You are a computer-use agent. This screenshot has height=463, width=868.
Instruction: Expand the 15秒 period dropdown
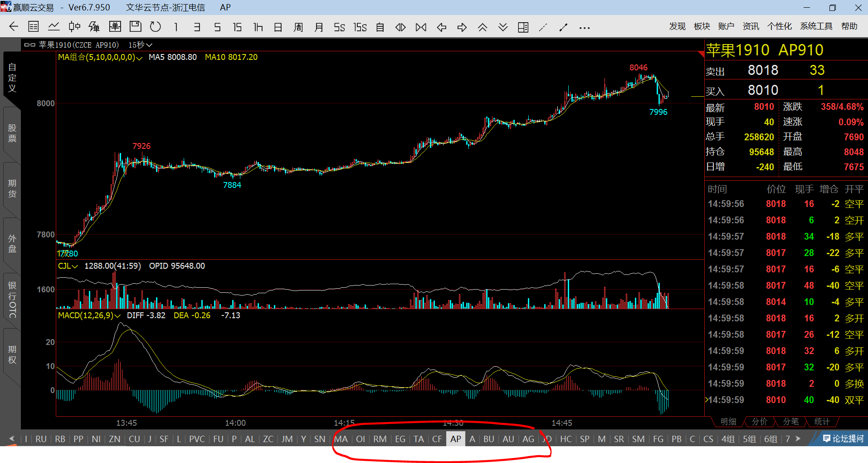[x=140, y=45]
